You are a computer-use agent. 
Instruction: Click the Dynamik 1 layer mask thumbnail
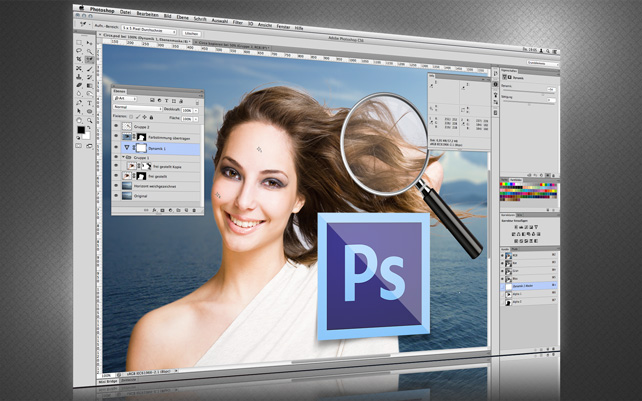tap(141, 148)
